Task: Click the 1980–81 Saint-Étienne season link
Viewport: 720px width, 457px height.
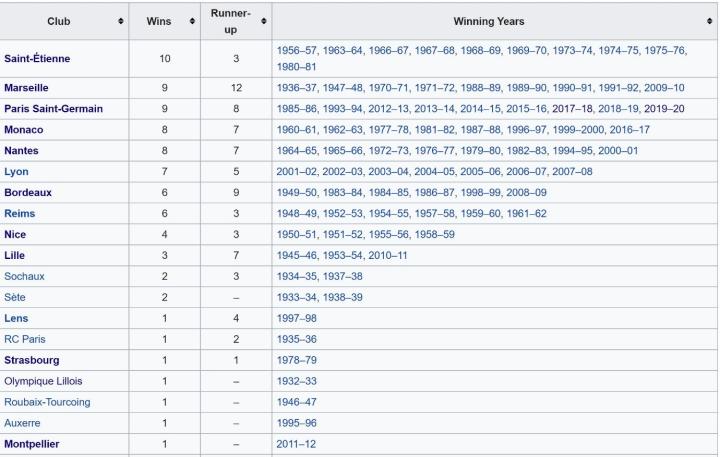Action: pyautogui.click(x=297, y=66)
